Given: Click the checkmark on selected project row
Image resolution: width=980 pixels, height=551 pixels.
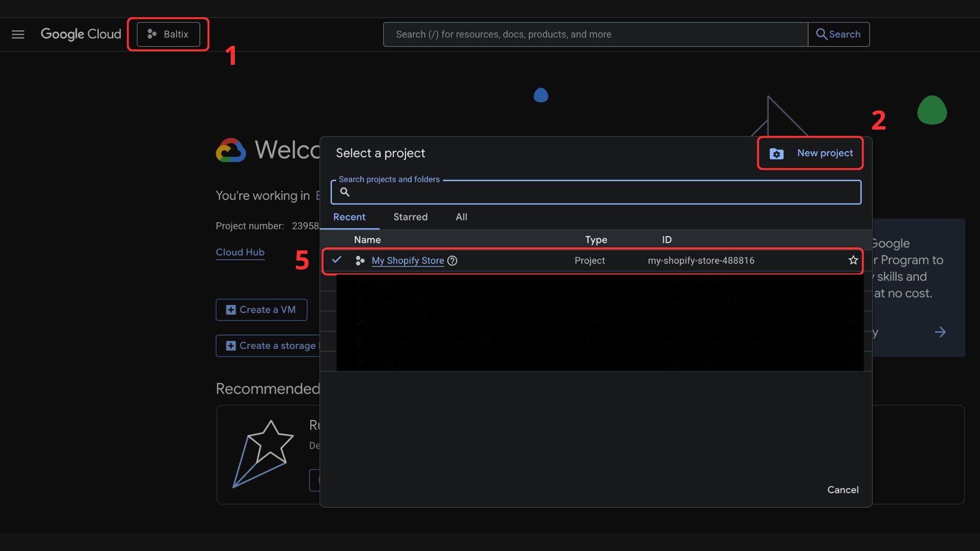Looking at the screenshot, I should [337, 260].
